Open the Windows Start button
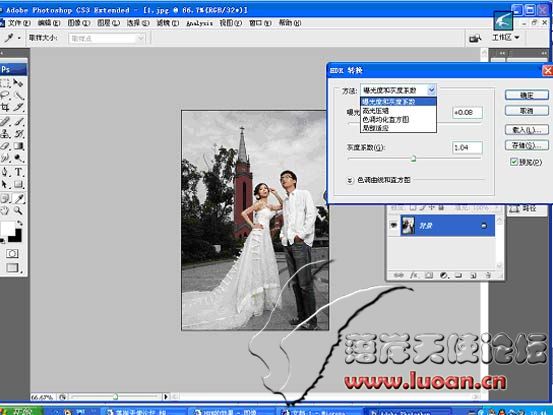553x415 pixels. 21,411
